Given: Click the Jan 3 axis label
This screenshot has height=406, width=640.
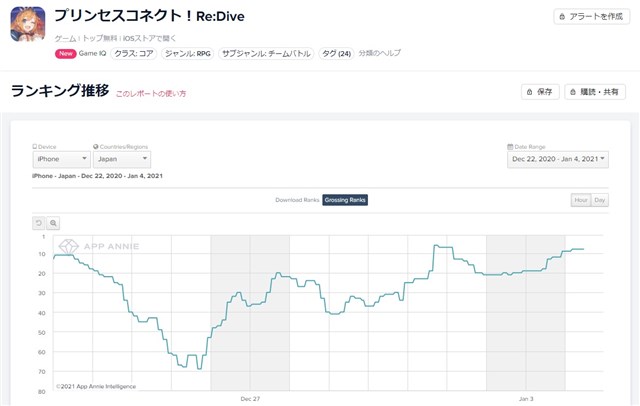Looking at the screenshot, I should (526, 399).
